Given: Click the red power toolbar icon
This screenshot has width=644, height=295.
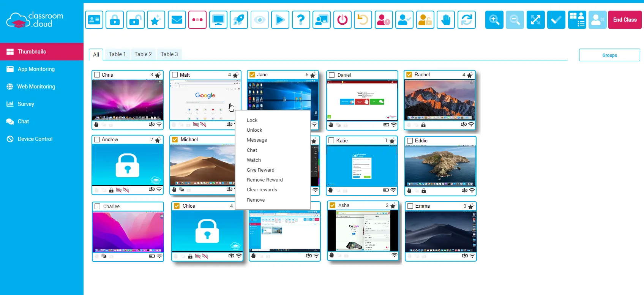Looking at the screenshot, I should 342,20.
